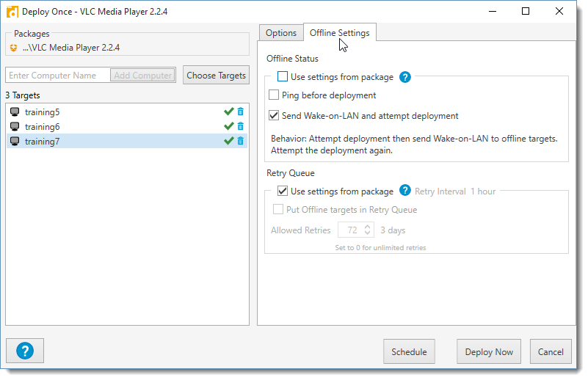Enable Offline Status use settings from package
This screenshot has width=588, height=380.
tap(283, 77)
